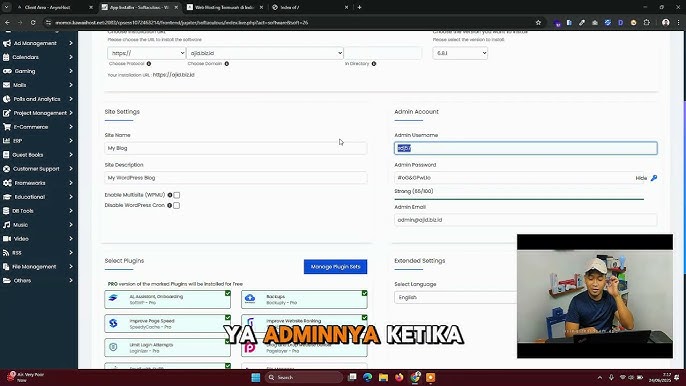Screen dimensions: 686x386
Task: Click the Site Description input field
Action: tap(236, 178)
